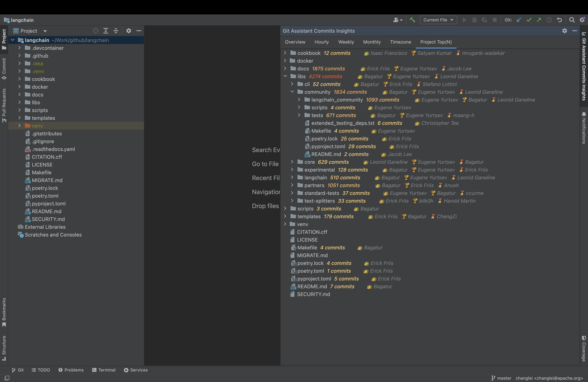The width and height of the screenshot is (588, 382).
Task: Click Git update project arrow icon
Action: pyautogui.click(x=519, y=20)
